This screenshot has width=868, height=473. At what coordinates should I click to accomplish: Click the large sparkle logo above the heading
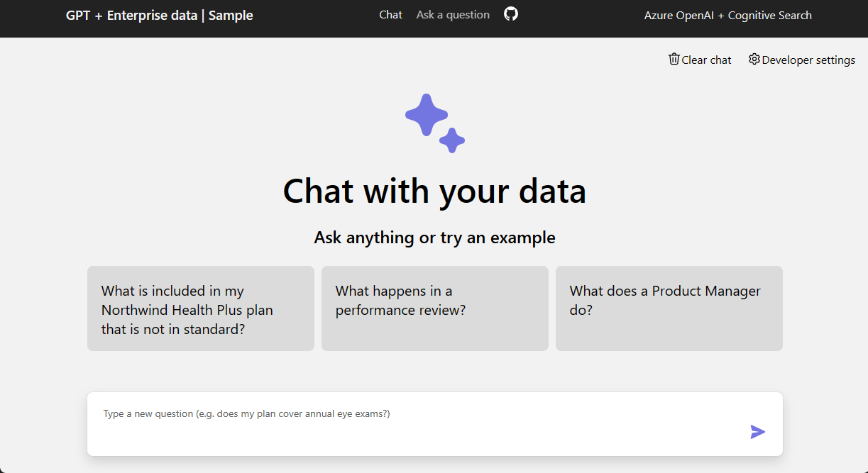tap(427, 113)
